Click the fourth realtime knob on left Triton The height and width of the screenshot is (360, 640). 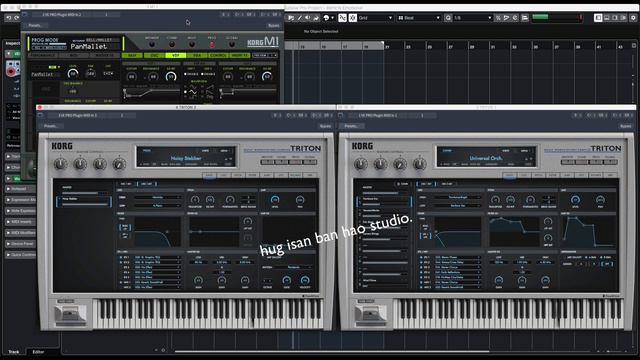[119, 164]
